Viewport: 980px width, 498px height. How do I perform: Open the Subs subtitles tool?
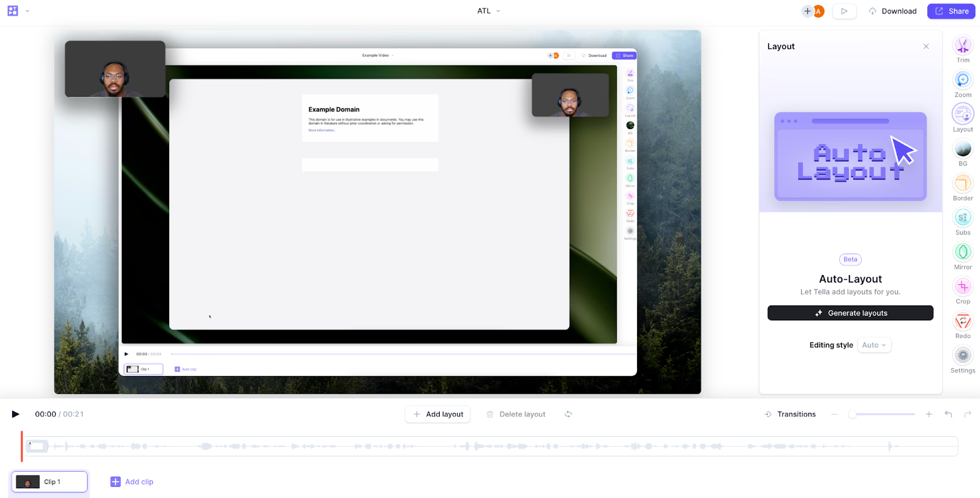click(x=963, y=222)
